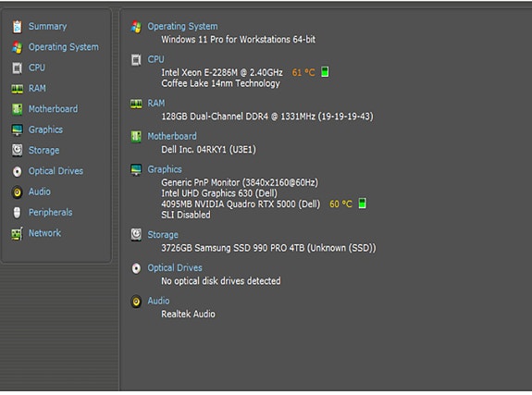Open the Summary sidebar entry
Screen dimensions: 532x395
point(47,27)
